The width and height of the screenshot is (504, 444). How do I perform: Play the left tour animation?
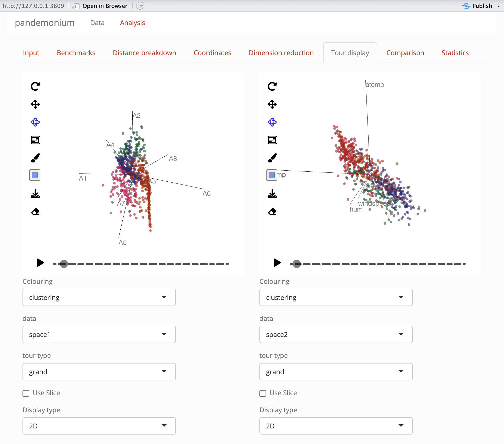[40, 263]
